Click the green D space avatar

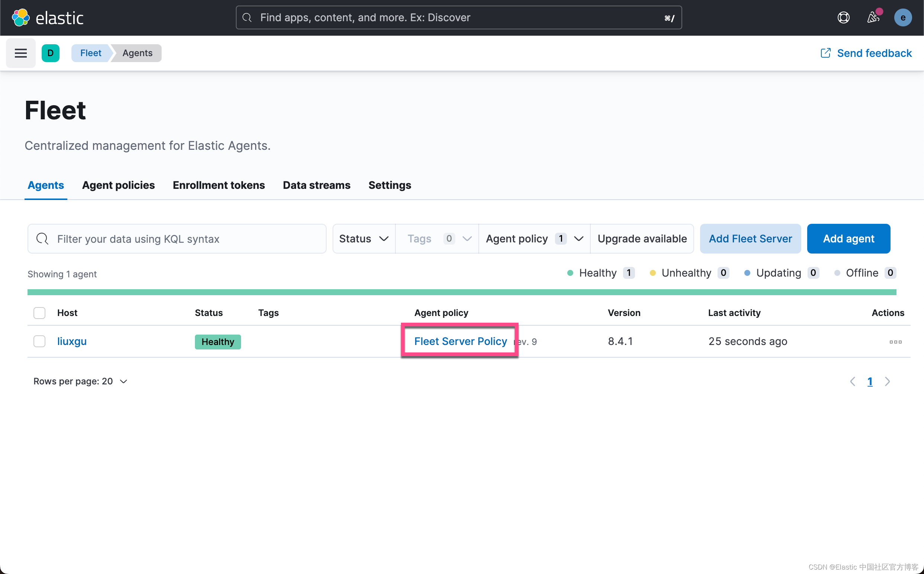click(51, 53)
